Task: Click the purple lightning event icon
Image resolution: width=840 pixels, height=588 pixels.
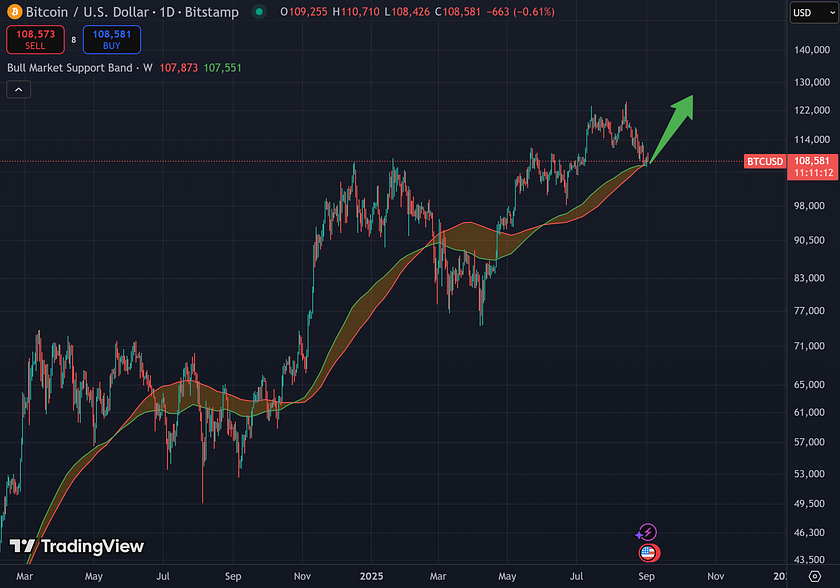Action: [x=647, y=532]
